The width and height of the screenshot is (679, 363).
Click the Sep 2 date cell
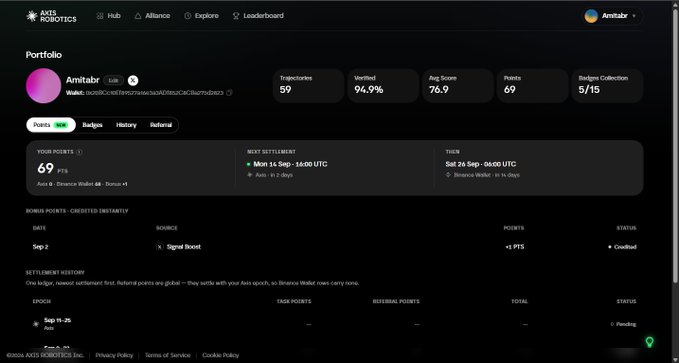[40, 247]
